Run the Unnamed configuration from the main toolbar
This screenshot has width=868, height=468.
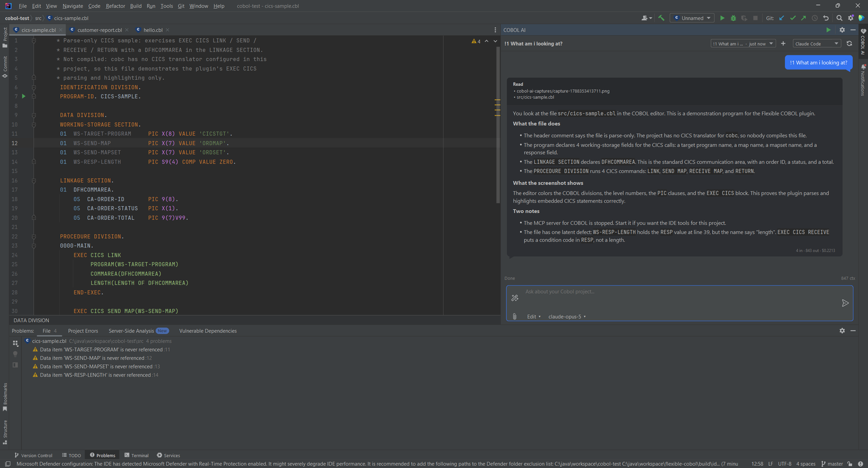click(x=722, y=18)
